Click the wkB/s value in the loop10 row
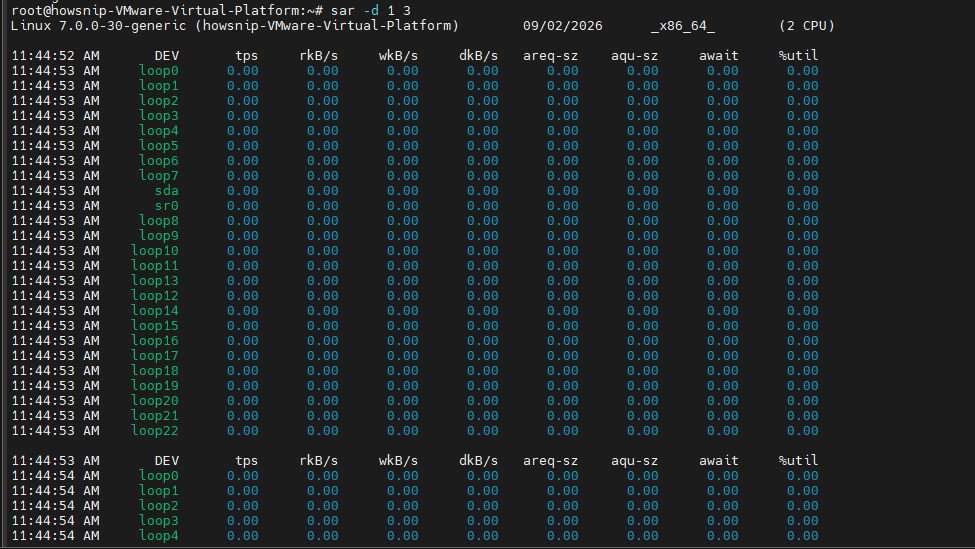Image resolution: width=975 pixels, height=549 pixels. pyautogui.click(x=402, y=251)
